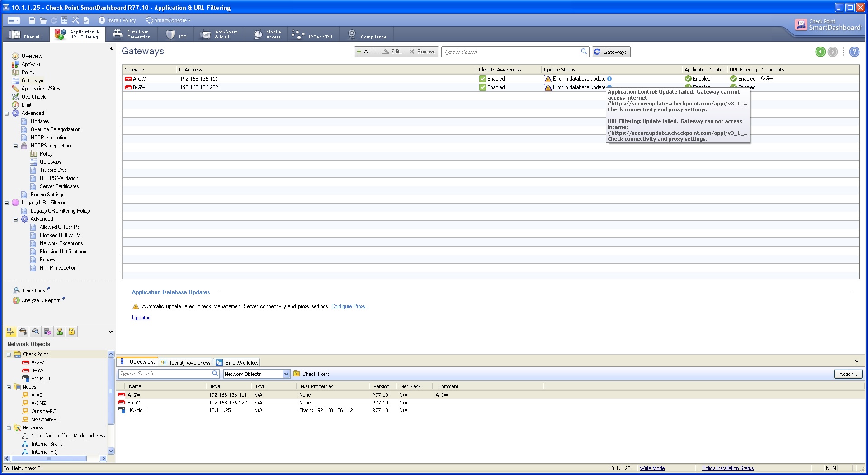Click the Configure Proxy link
868x475 pixels.
point(350,306)
